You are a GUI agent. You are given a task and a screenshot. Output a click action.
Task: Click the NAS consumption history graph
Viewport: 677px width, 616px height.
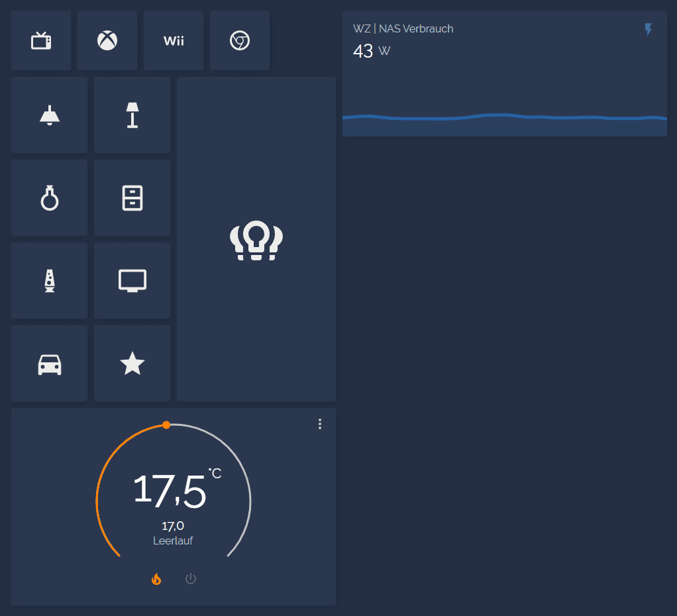[505, 125]
